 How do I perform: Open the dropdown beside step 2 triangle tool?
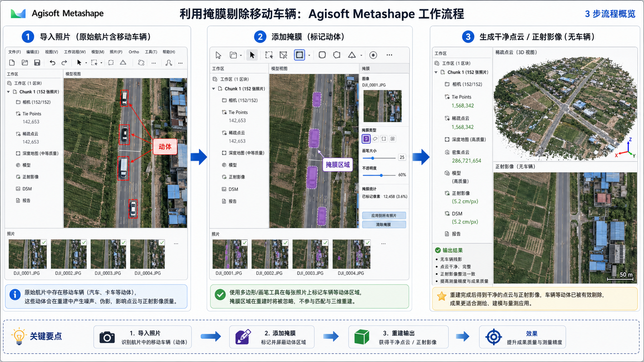tap(361, 56)
